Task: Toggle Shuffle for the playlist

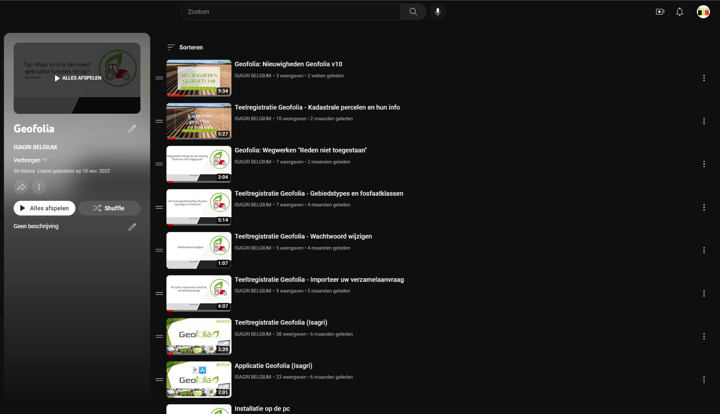Action: (109, 208)
